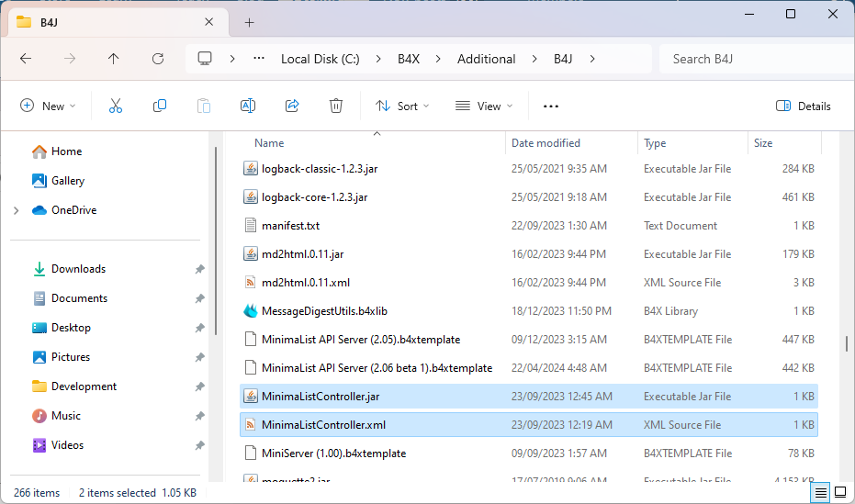Sort by Type column header
Image resolution: width=855 pixels, height=504 pixels.
tap(655, 143)
